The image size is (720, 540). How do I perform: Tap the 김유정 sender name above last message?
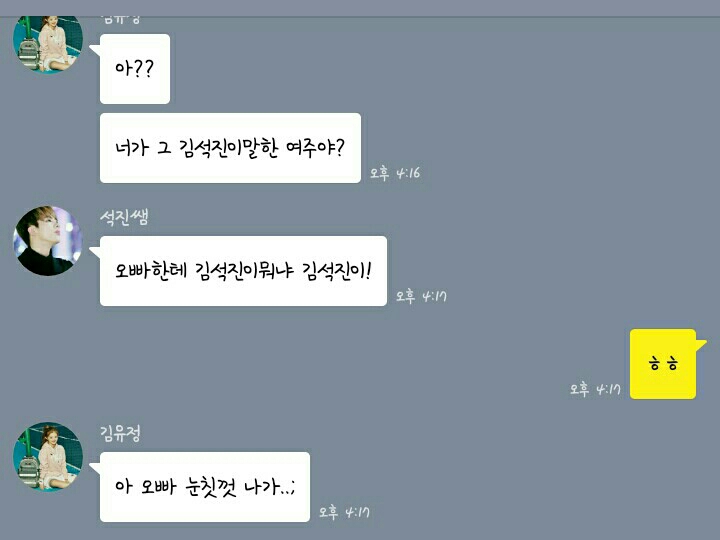click(x=120, y=433)
